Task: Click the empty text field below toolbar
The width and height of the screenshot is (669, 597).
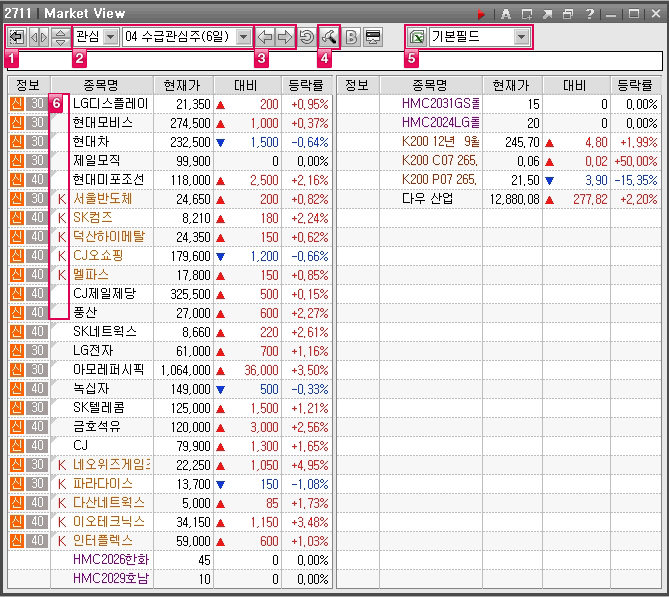Action: 335,61
